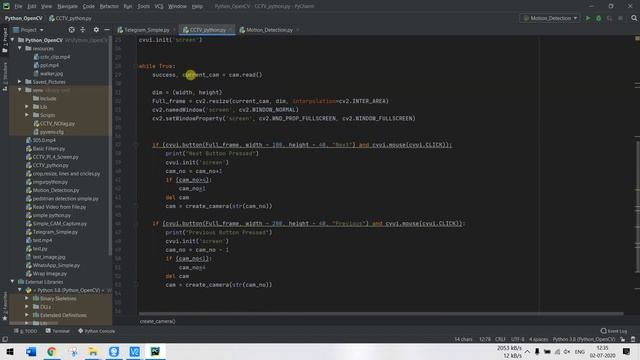Image resolution: width=640 pixels, height=360 pixels.
Task: Open Google Chrome from the taskbar
Action: (51, 351)
